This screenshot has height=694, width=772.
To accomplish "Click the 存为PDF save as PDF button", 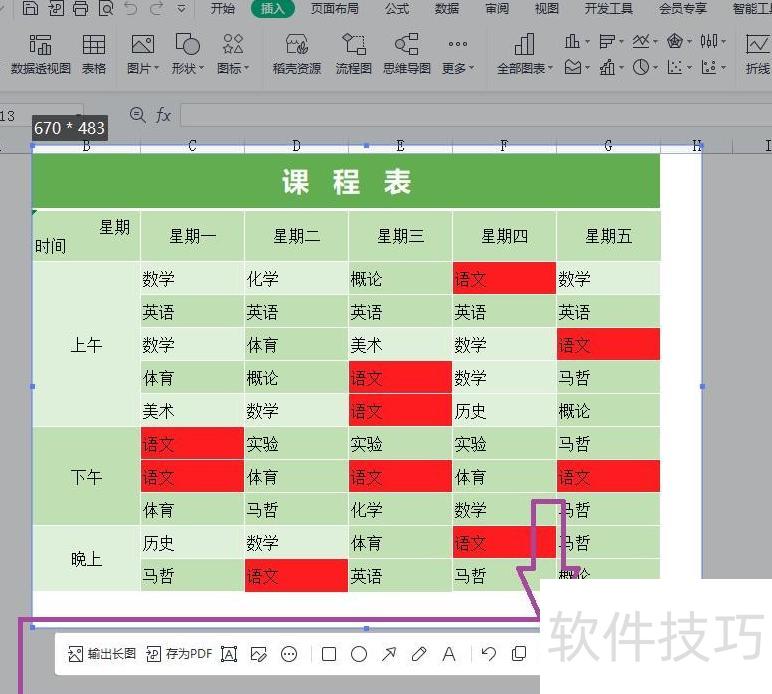I will pyautogui.click(x=179, y=654).
